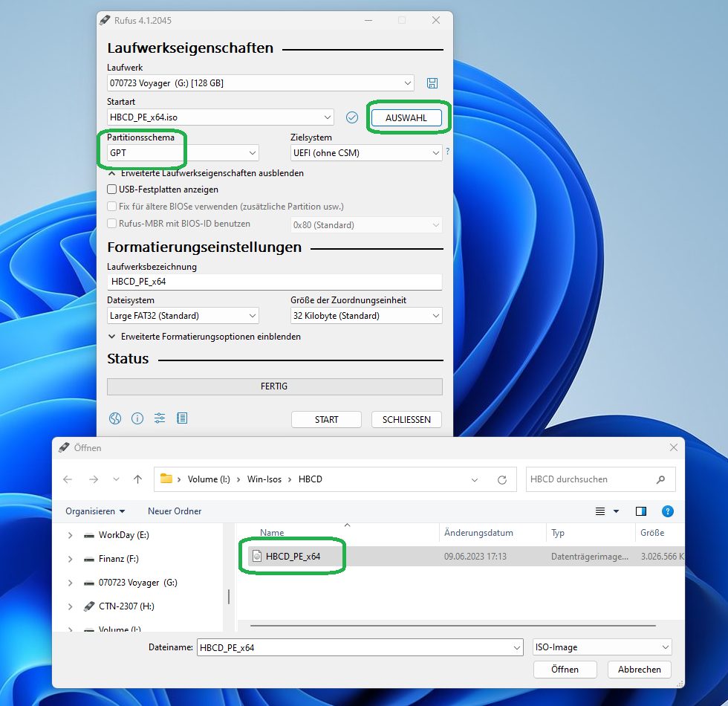728x706 pixels.
Task: Expand WorkDay (E:) tree node
Action: point(70,535)
